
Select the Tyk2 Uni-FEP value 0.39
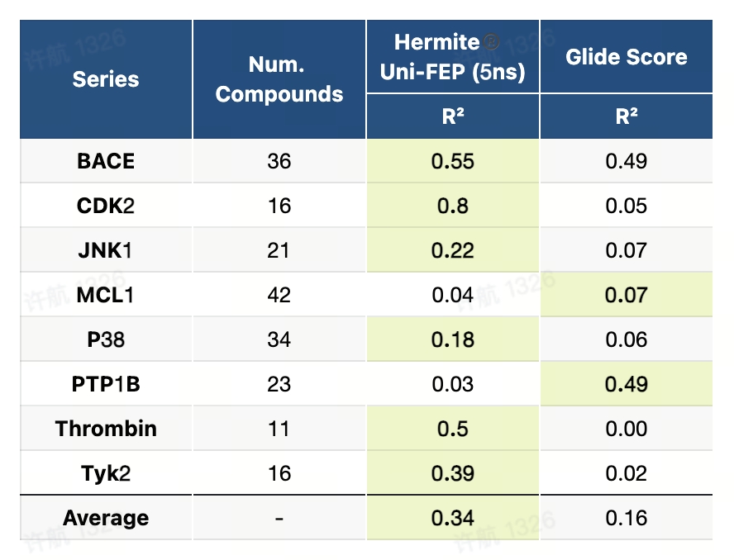(x=452, y=473)
